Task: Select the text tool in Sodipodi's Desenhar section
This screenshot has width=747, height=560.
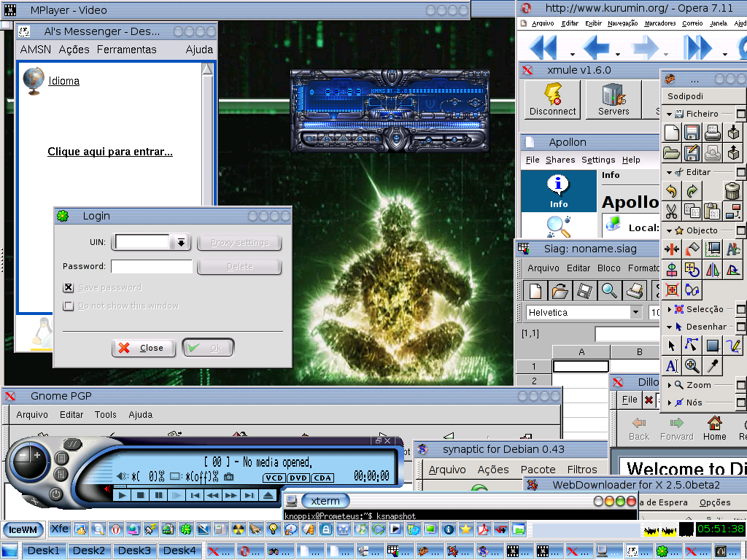Action: [672, 366]
